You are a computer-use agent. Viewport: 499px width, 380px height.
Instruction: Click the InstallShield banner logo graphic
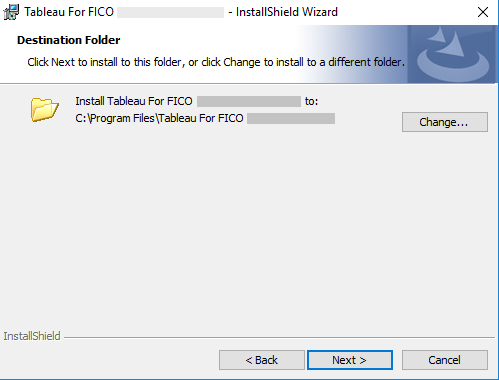click(453, 54)
